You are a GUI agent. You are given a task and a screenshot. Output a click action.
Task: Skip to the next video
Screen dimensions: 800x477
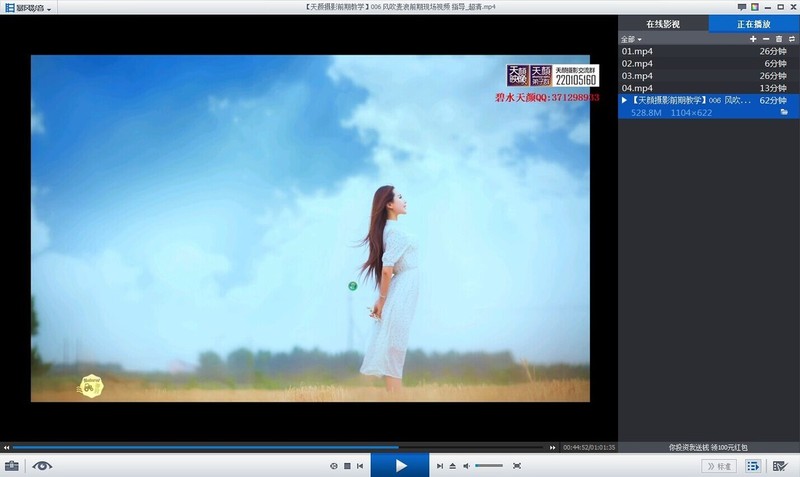440,466
